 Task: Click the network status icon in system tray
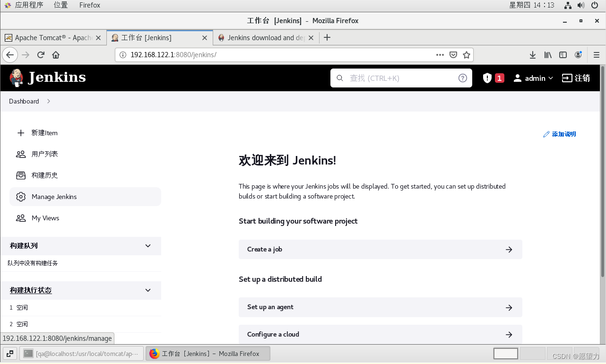coord(568,5)
